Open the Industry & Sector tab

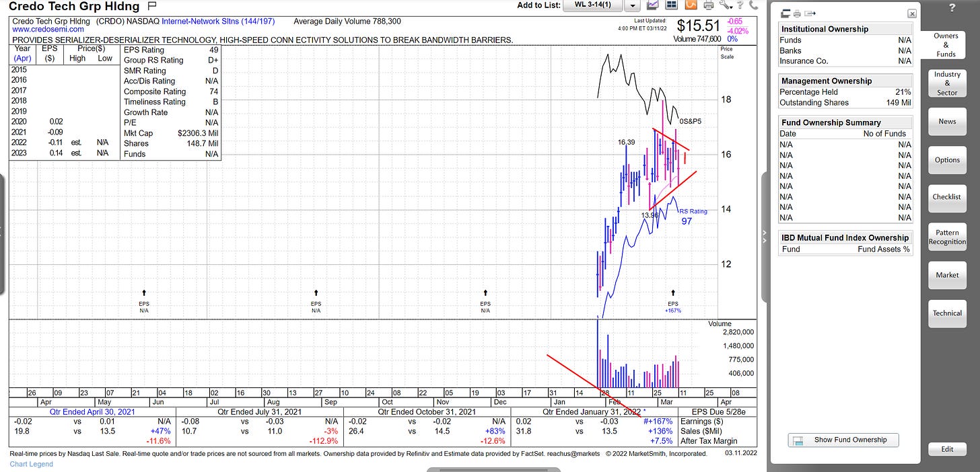tap(947, 83)
